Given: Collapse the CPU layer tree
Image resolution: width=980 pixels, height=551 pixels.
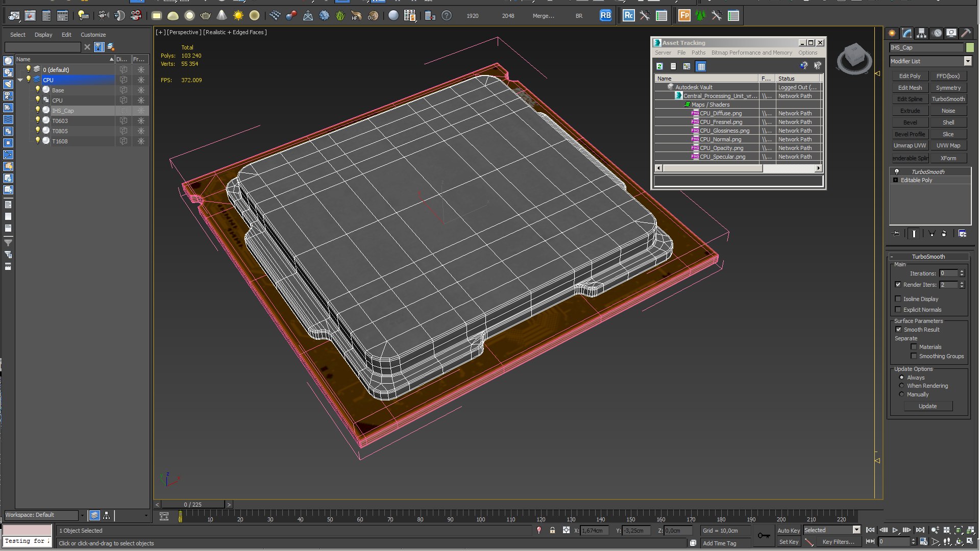Looking at the screenshot, I should click(20, 80).
